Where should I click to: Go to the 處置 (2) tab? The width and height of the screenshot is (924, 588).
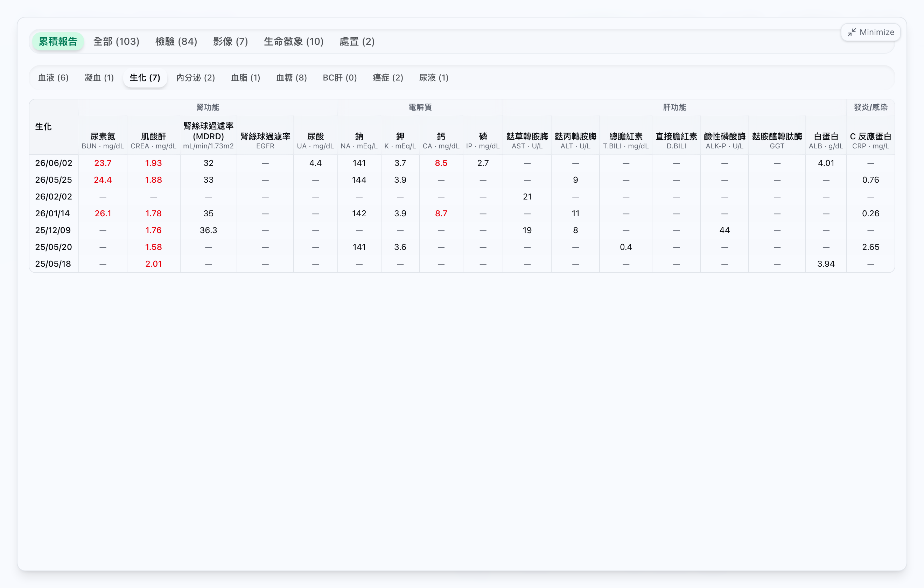click(357, 41)
